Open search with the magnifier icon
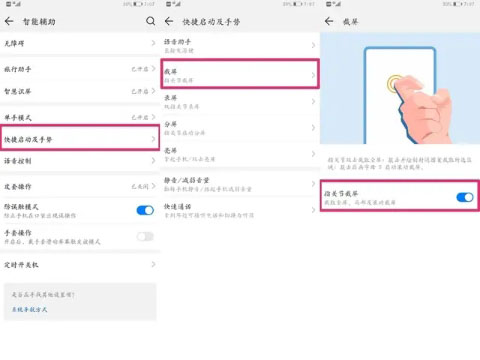This screenshot has height=360, width=480. [x=150, y=21]
